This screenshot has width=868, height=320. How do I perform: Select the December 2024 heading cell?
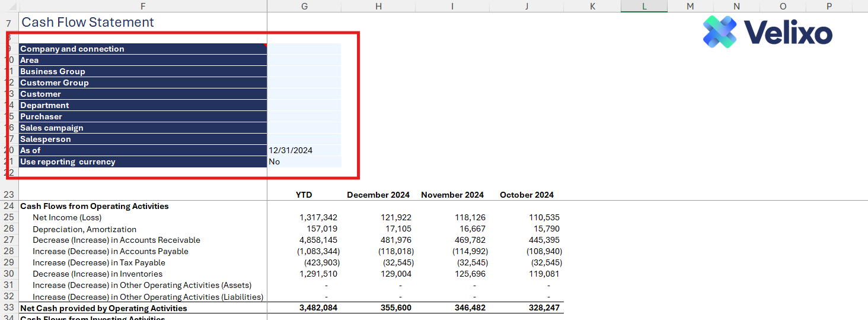pos(378,195)
